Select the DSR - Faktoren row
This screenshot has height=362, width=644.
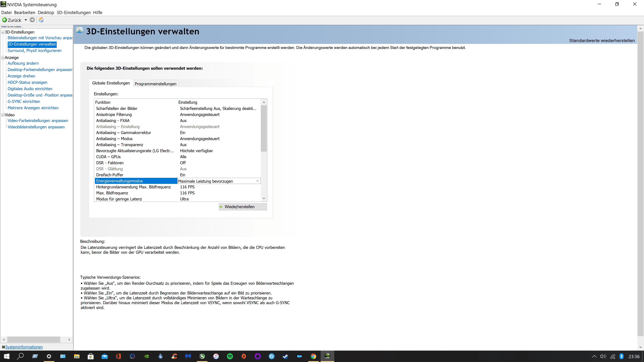(x=177, y=163)
